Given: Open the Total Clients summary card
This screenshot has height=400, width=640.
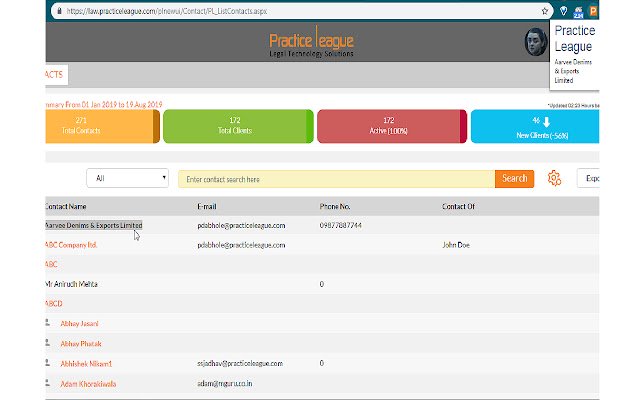Looking at the screenshot, I should (238, 126).
